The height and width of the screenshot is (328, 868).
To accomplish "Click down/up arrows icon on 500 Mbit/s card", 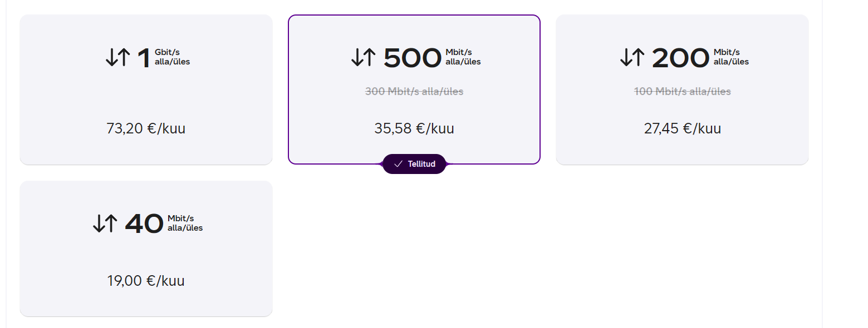I will point(364,57).
